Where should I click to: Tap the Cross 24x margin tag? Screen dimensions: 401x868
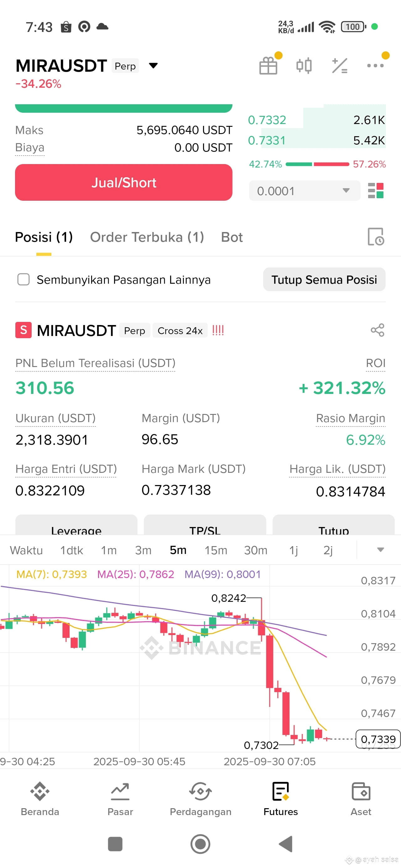pos(180,331)
